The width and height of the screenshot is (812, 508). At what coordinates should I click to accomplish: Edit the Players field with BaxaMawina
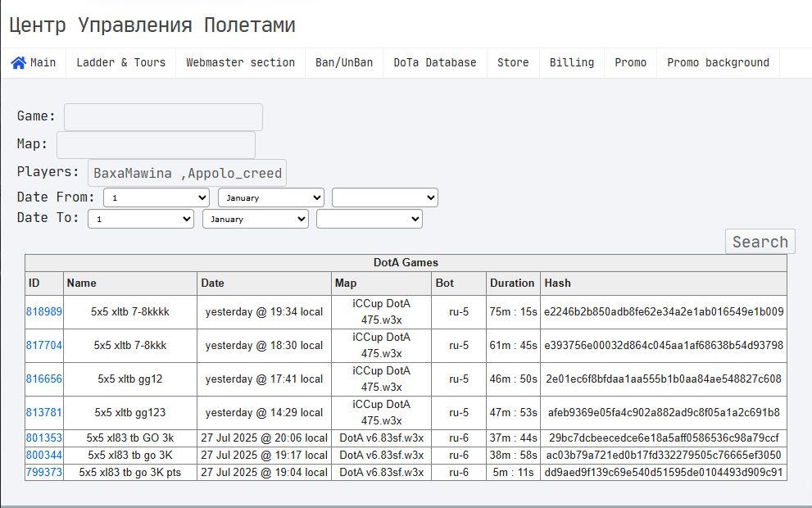[187, 173]
